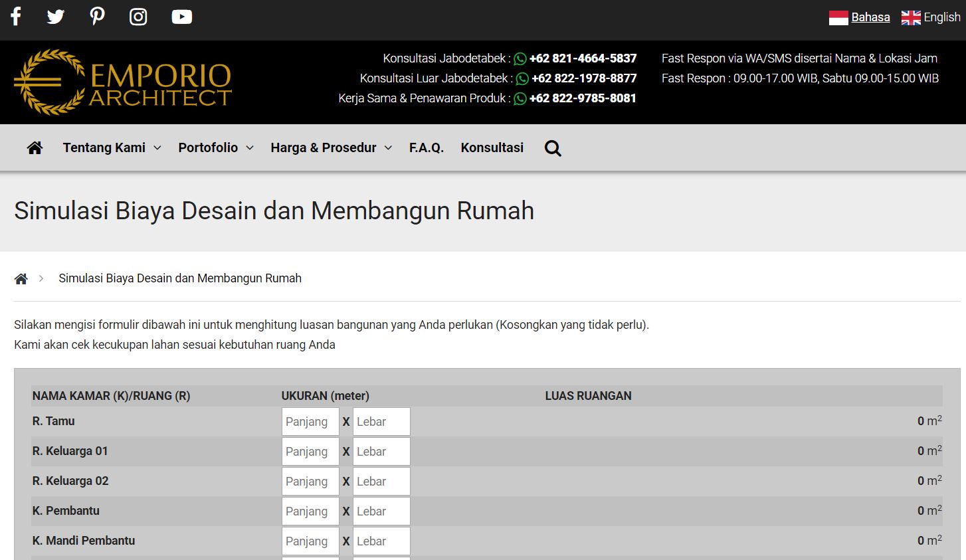Expand the Harga & Prosedur chevron

389,148
